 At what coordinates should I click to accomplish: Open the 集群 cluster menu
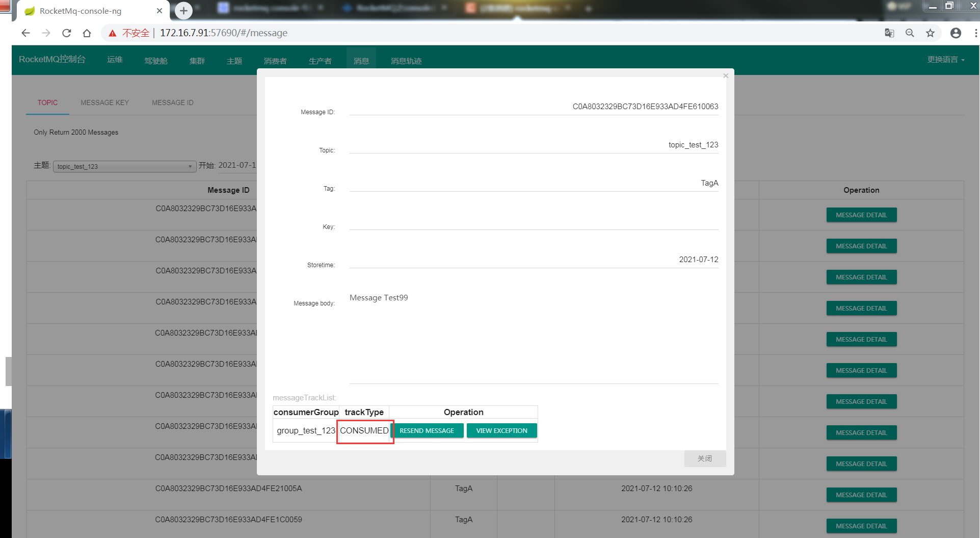tap(197, 61)
